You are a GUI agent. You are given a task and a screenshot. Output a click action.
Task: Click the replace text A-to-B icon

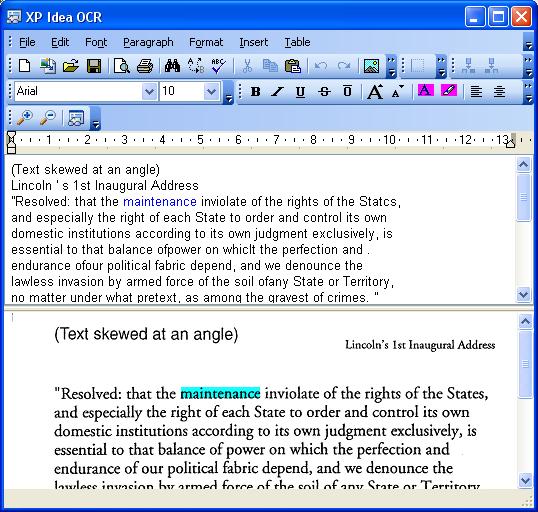coord(196,65)
